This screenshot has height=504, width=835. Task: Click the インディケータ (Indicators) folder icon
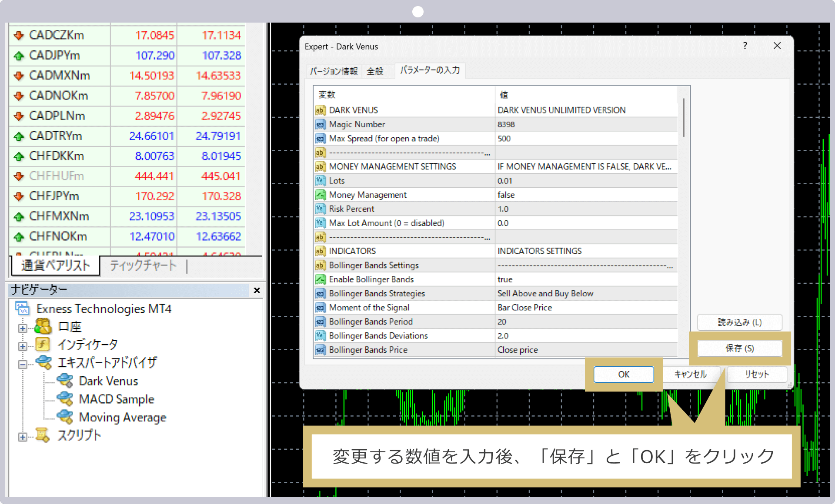pyautogui.click(x=43, y=342)
